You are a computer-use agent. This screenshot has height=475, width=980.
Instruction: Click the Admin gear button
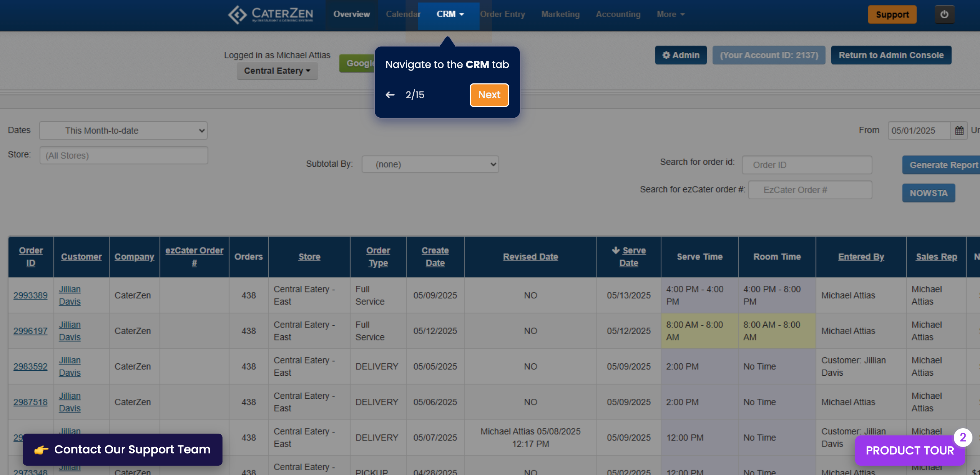(x=680, y=55)
